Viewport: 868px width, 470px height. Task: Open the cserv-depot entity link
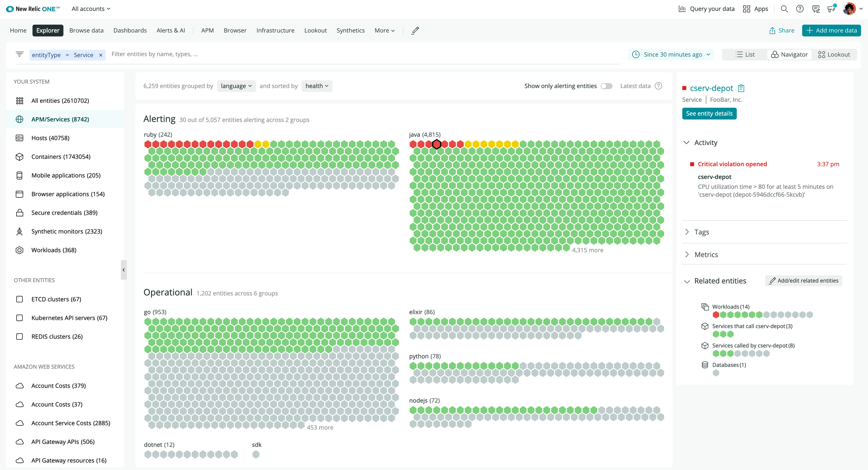point(711,88)
